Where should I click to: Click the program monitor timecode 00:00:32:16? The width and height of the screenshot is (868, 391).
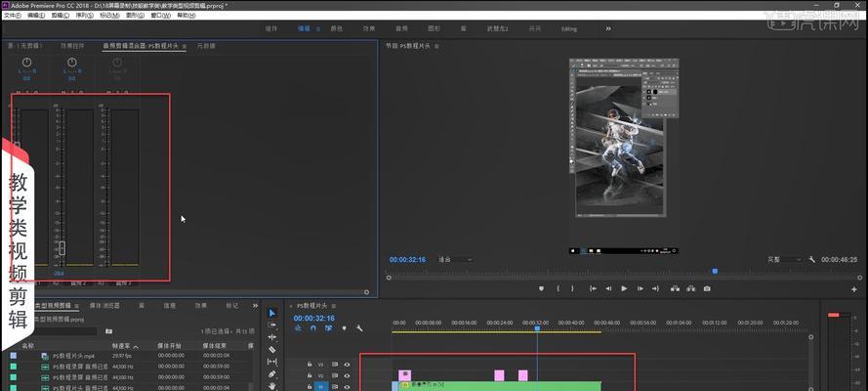(407, 259)
